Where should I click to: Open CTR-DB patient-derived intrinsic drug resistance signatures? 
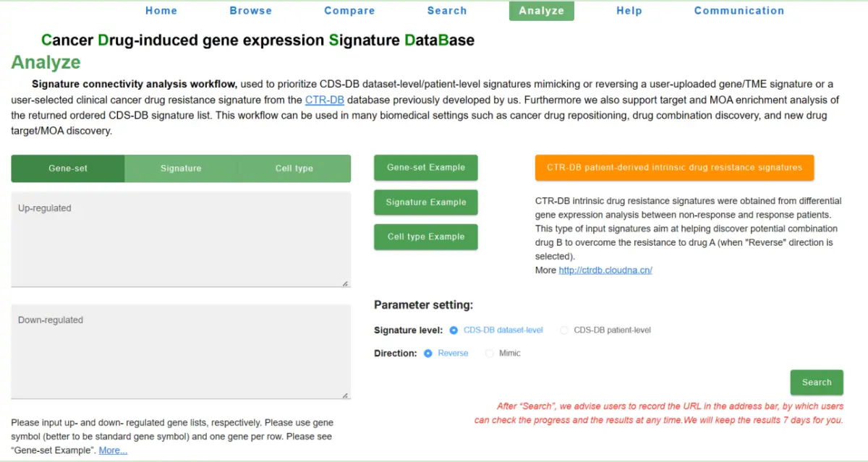coord(675,168)
